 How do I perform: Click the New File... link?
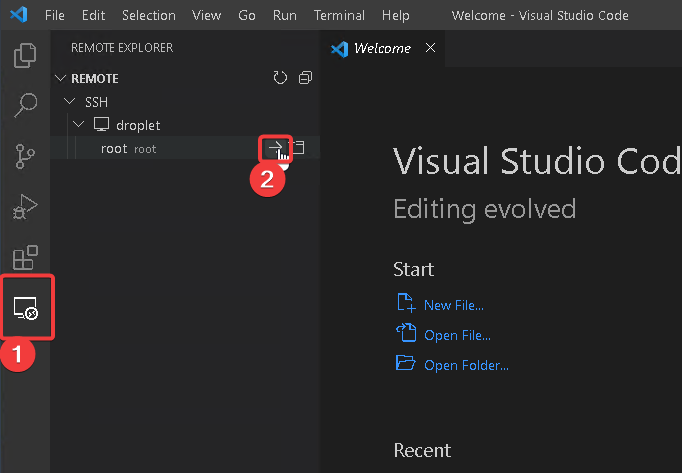click(454, 305)
